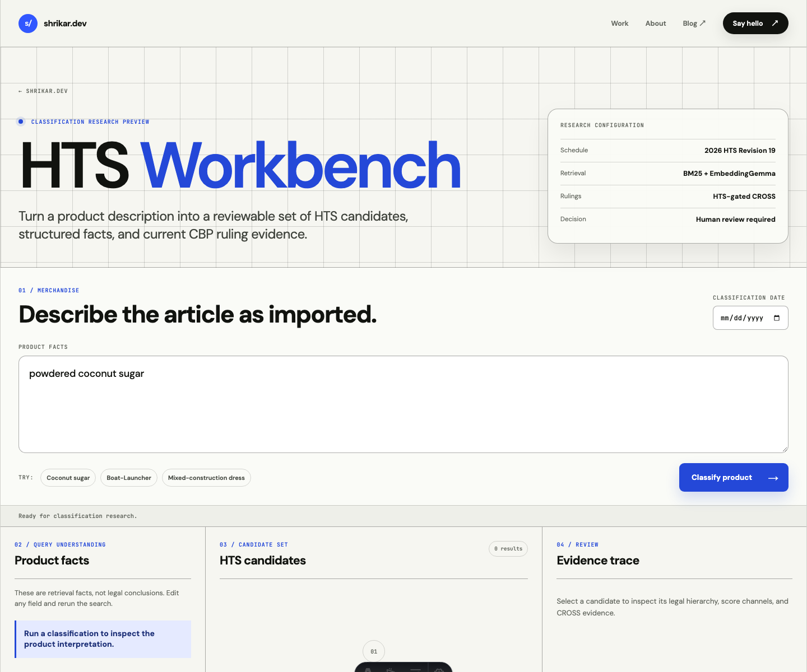This screenshot has height=672, width=807.
Task: Open the Work page in the navigation
Action: tap(620, 24)
